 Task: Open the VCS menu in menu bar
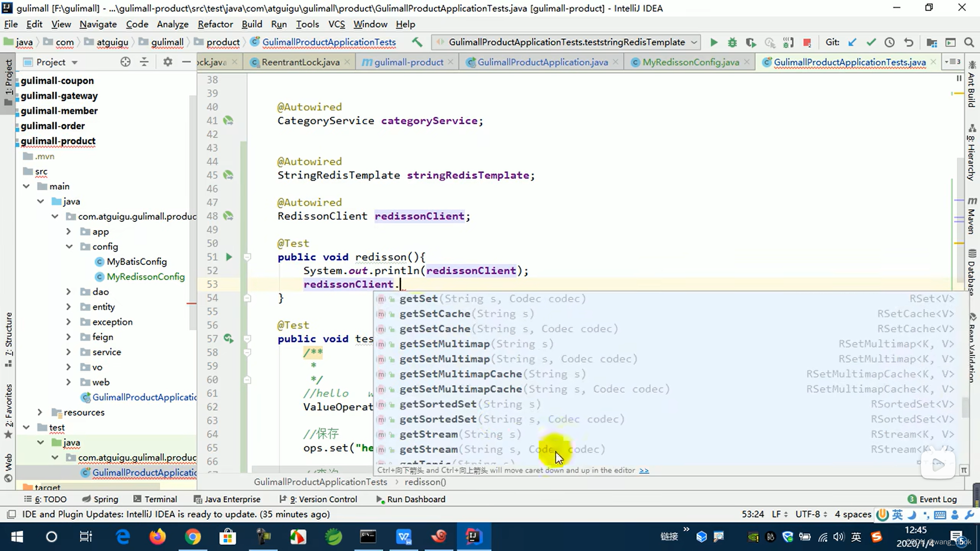[336, 24]
